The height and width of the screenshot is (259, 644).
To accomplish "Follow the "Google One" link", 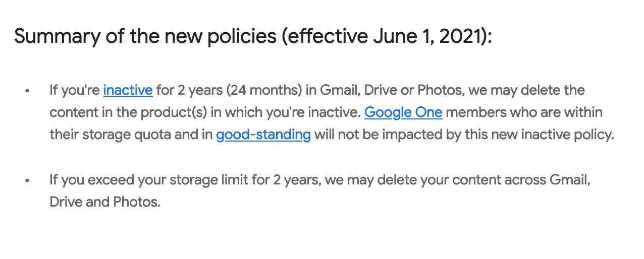I will tap(403, 112).
